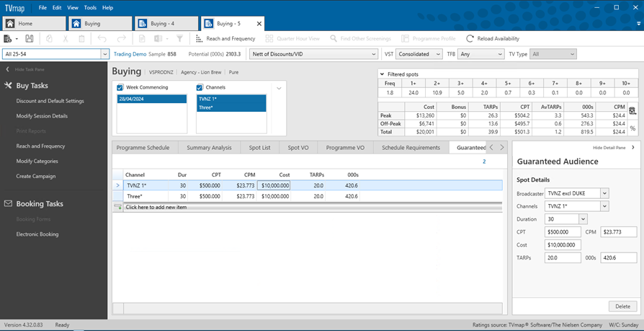Open Electronic Booking
Viewport: 644px width, 331px height.
coord(37,234)
